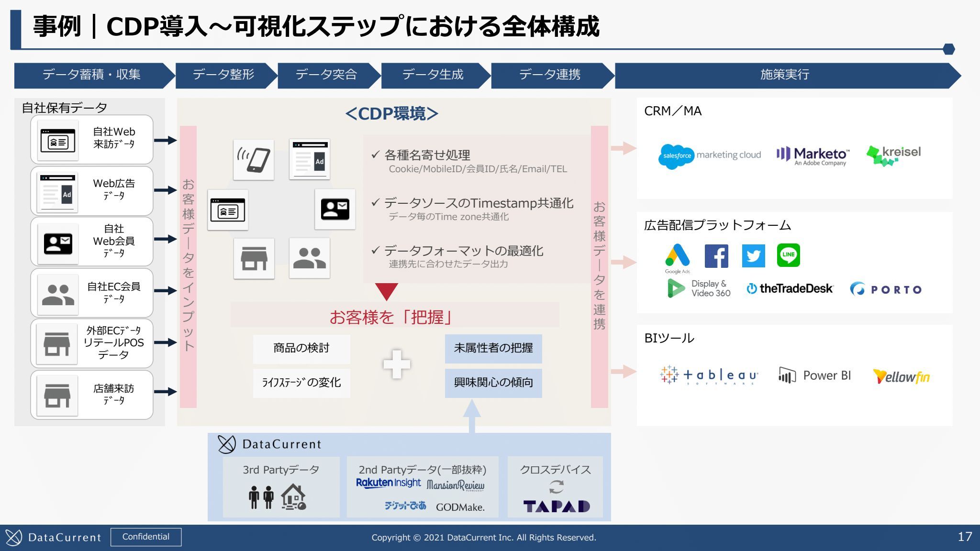Viewport: 980px width, 551px height.
Task: Click the Facebook logo
Action: (716, 256)
